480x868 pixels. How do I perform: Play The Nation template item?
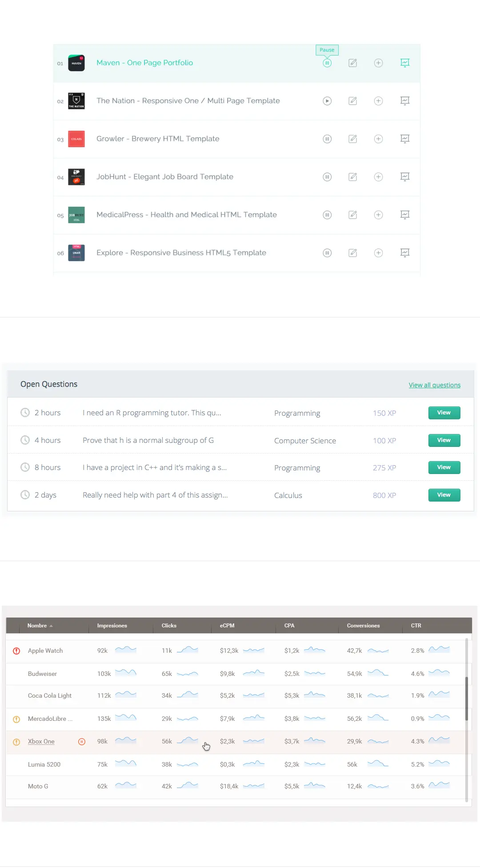pyautogui.click(x=327, y=101)
